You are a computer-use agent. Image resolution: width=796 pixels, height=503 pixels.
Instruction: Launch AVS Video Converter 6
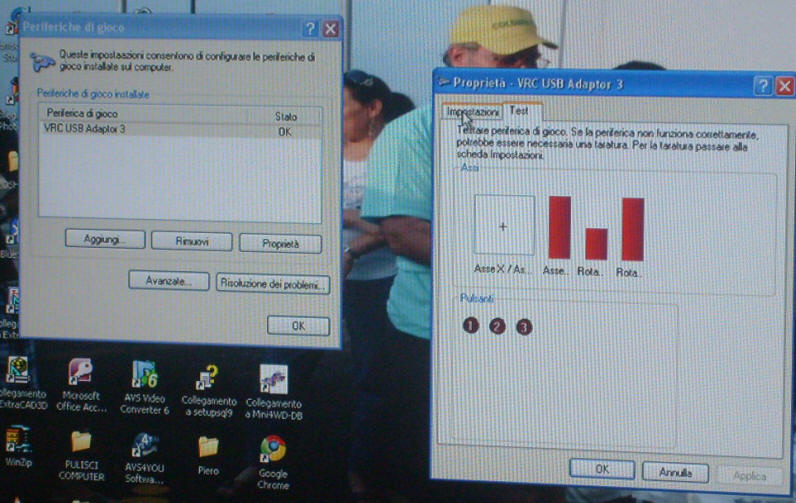click(144, 375)
